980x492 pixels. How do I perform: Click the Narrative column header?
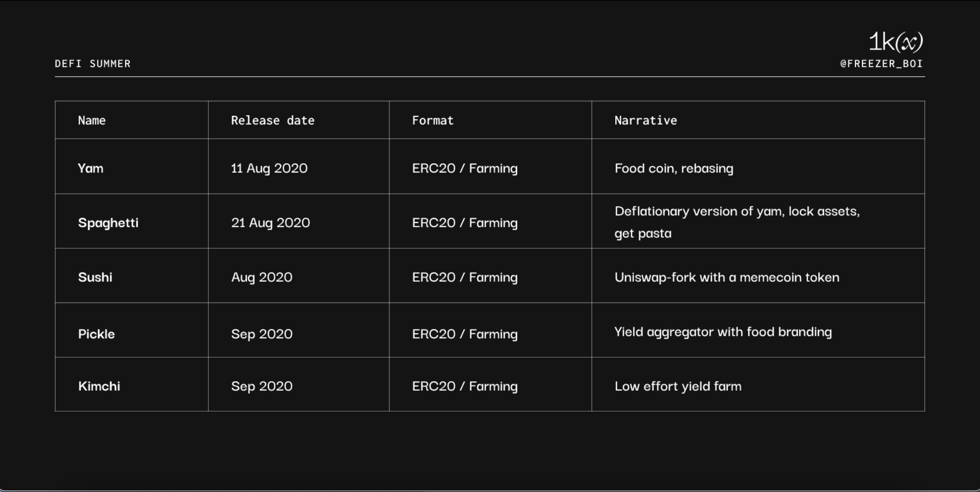click(x=646, y=120)
